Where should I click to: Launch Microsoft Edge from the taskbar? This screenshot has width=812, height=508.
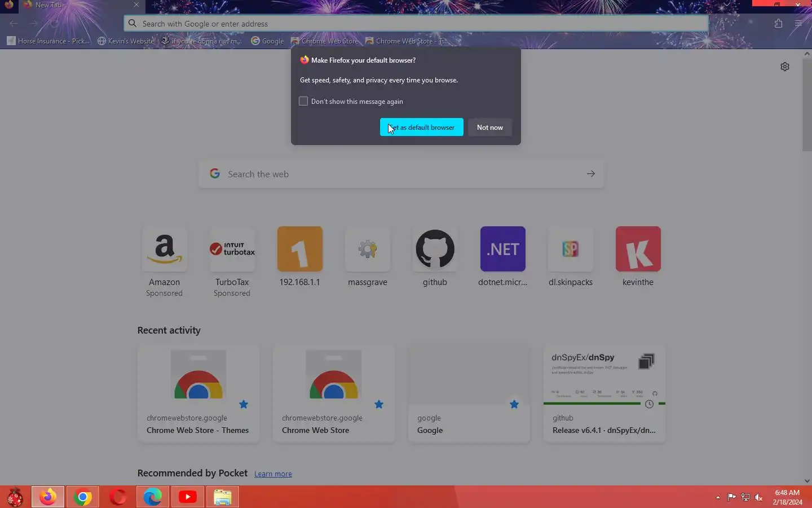(153, 497)
